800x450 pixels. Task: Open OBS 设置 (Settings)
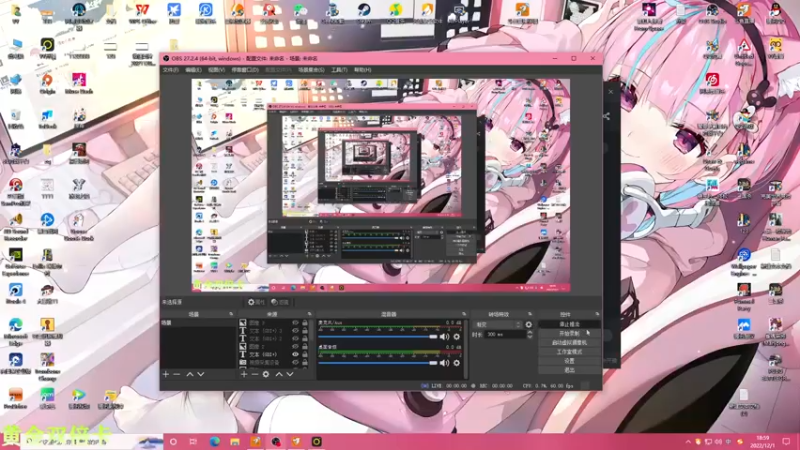click(x=569, y=361)
